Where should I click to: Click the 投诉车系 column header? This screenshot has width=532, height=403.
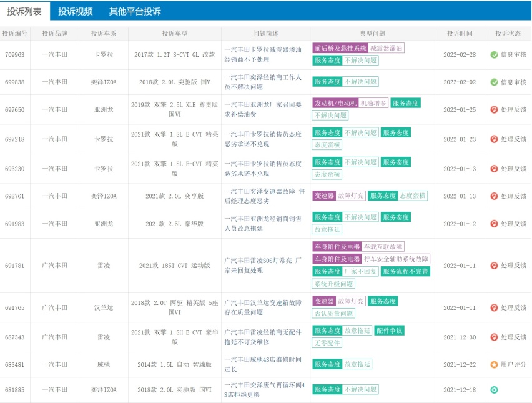(104, 34)
